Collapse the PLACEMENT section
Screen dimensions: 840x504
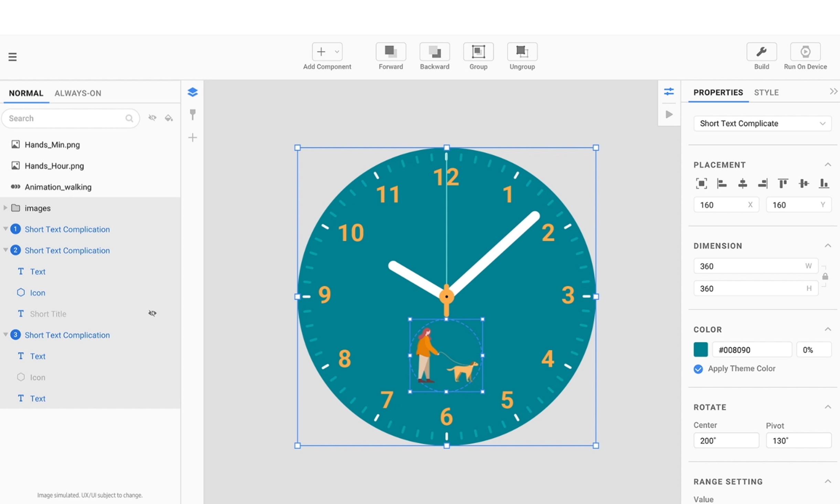click(x=828, y=165)
